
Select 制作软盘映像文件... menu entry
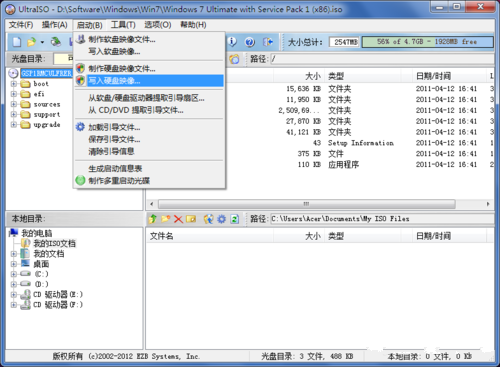tap(149, 39)
